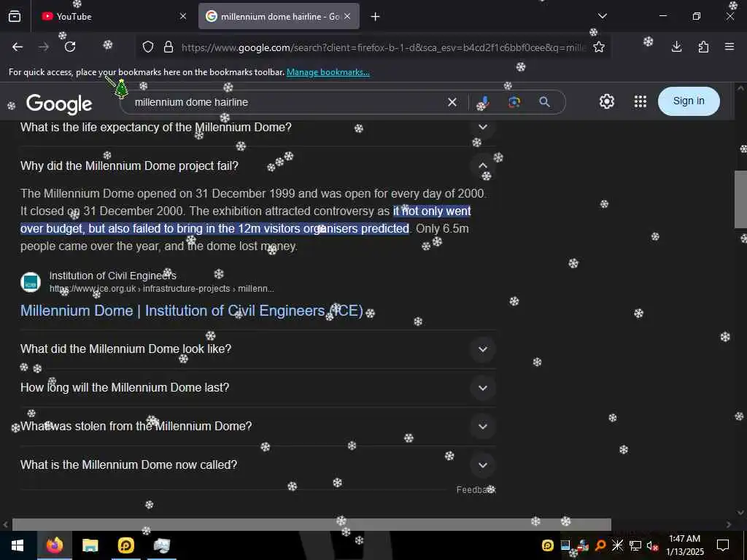The image size is (747, 560).
Task: Open a new browser tab
Action: (x=376, y=17)
